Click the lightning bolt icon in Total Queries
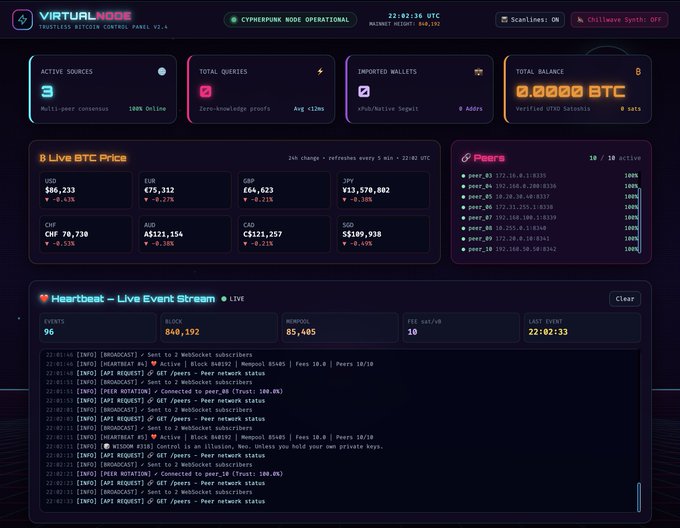680x528 pixels. (x=320, y=72)
